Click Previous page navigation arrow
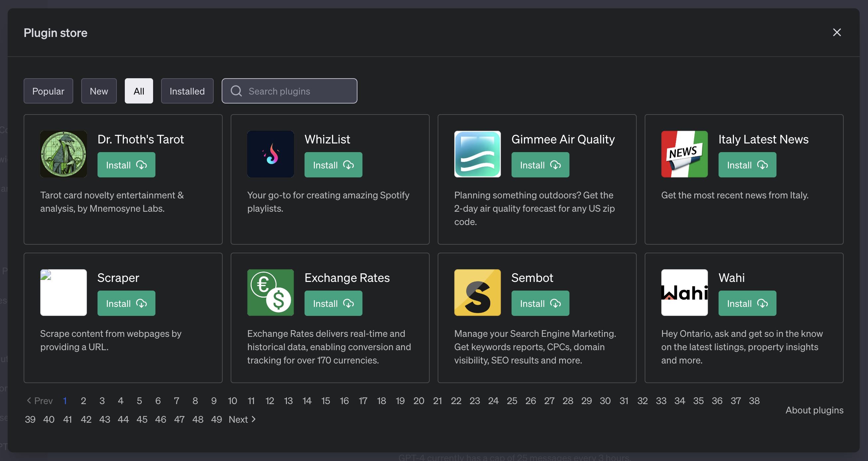 pyautogui.click(x=29, y=400)
